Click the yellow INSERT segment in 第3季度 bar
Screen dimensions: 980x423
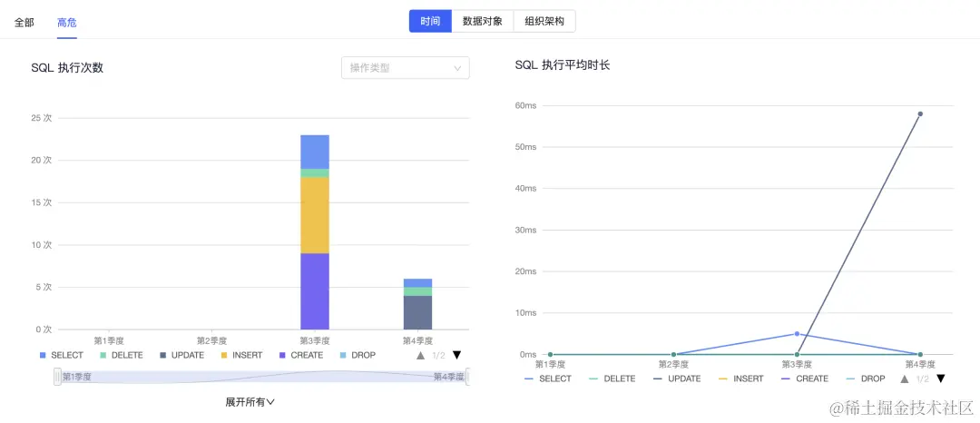(x=315, y=215)
